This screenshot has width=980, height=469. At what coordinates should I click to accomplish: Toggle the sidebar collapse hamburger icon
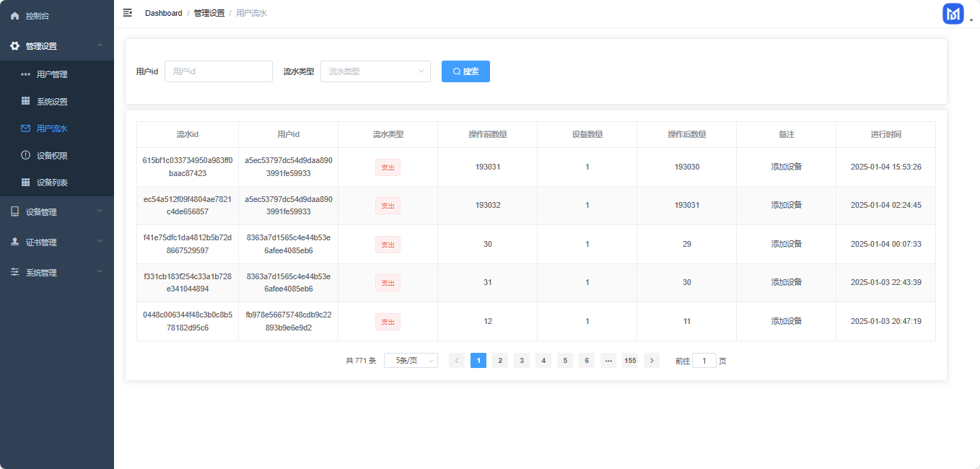pyautogui.click(x=128, y=13)
